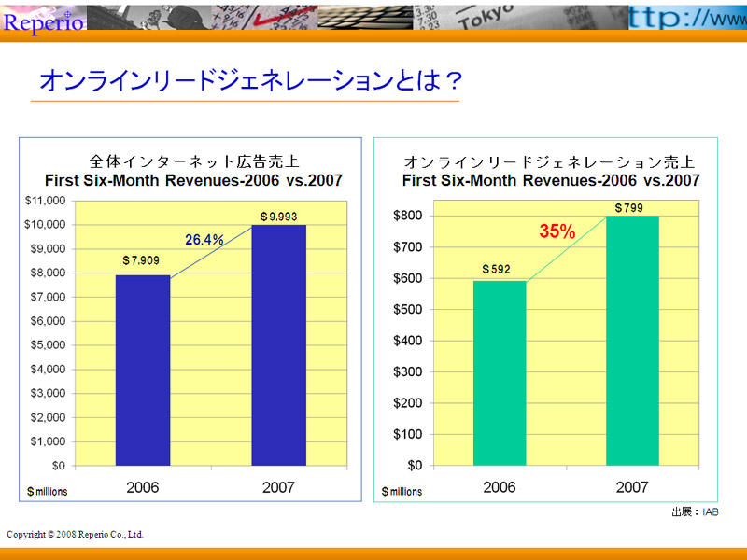747x560 pixels.
Task: Click the 全体インターネット広告売上 chart title
Action: click(193, 161)
